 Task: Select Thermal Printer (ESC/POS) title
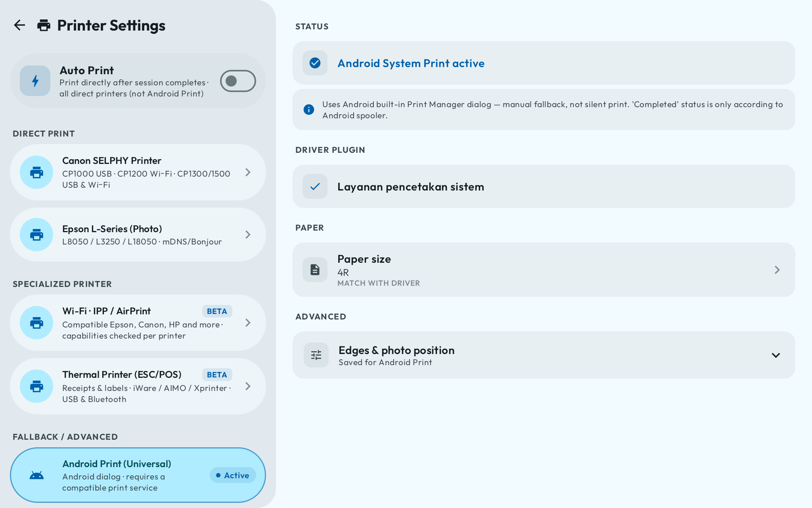click(x=122, y=375)
